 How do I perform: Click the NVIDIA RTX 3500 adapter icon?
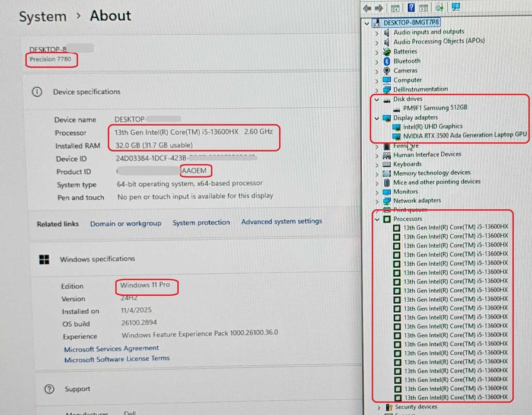click(396, 136)
